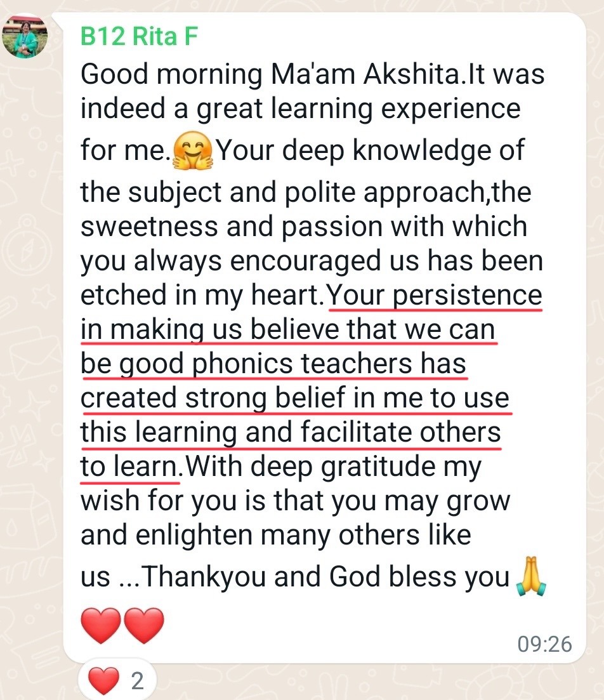Select the second red heart emoji in message
604x700 pixels.
click(x=144, y=625)
